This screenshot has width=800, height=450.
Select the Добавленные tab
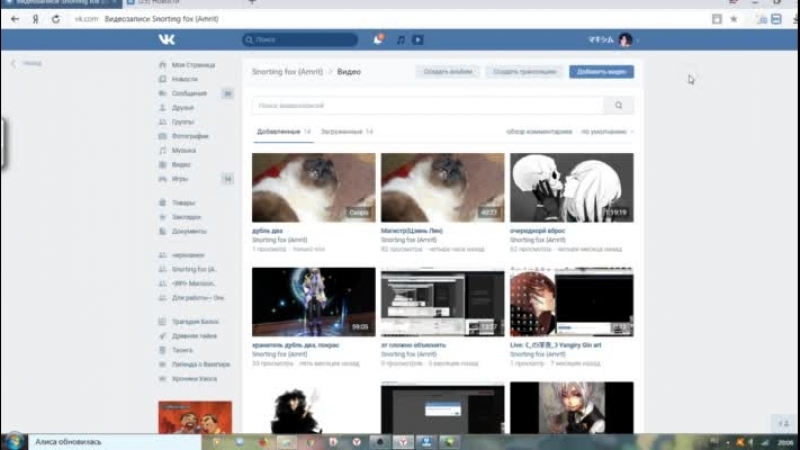pyautogui.click(x=279, y=132)
